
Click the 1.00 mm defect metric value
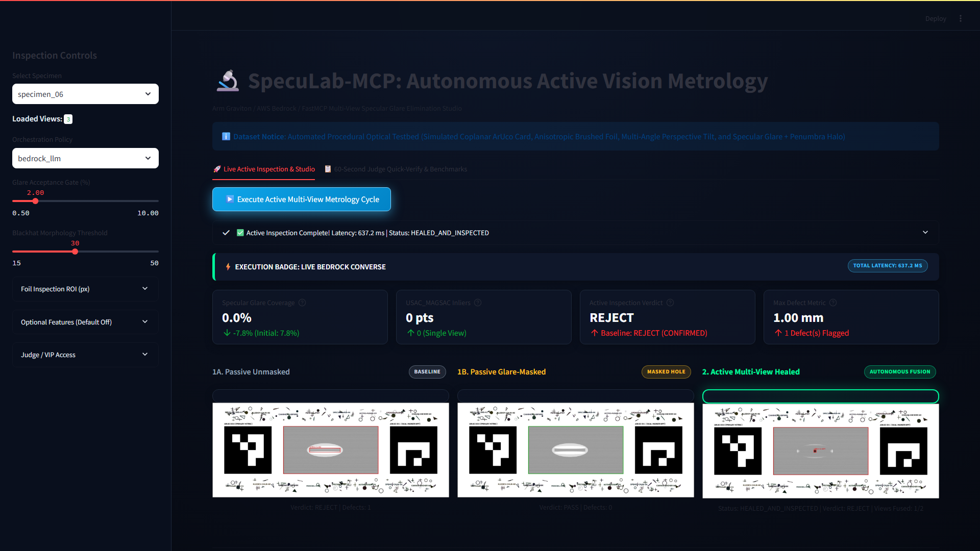click(798, 318)
